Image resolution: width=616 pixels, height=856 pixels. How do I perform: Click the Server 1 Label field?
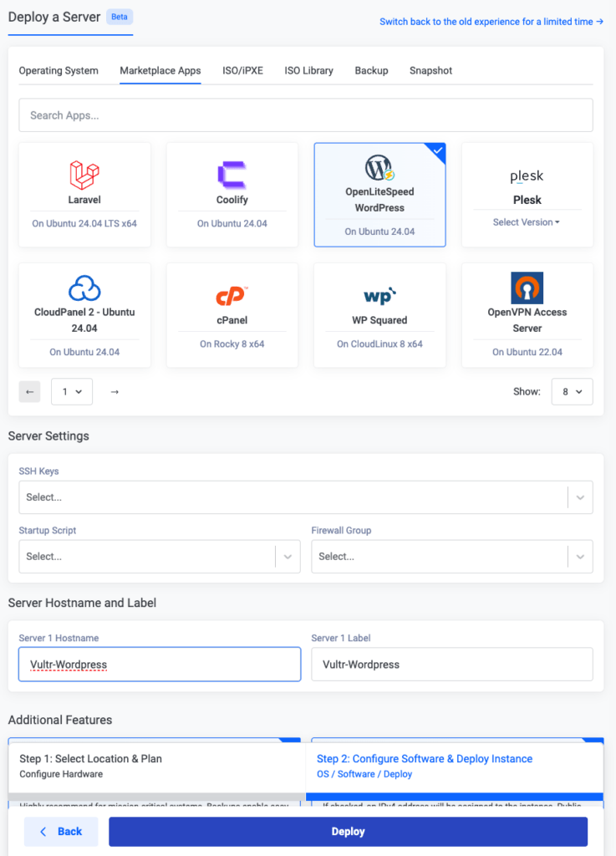452,665
